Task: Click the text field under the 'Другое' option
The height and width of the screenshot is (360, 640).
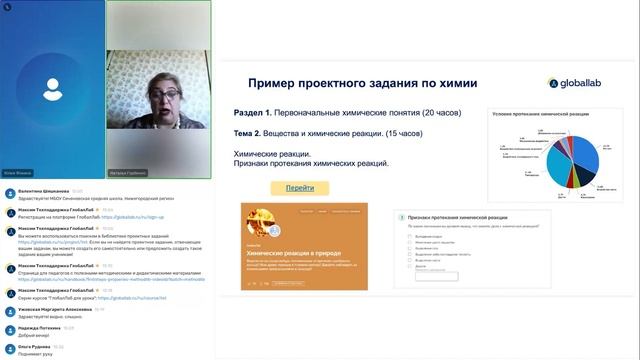Action: pyautogui.click(x=437, y=276)
